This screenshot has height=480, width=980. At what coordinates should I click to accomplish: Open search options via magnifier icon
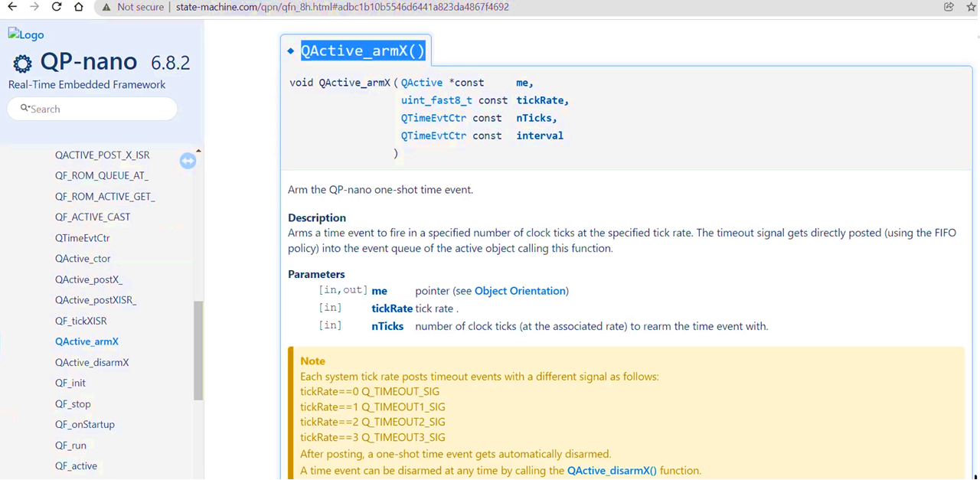pyautogui.click(x=25, y=109)
